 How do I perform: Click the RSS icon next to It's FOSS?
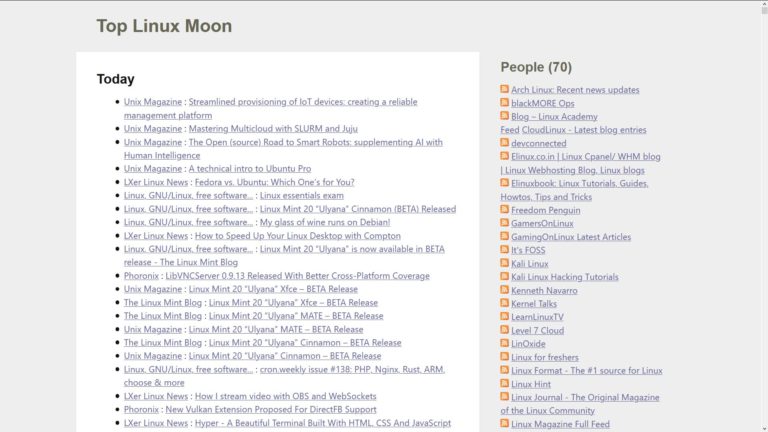pyautogui.click(x=505, y=250)
